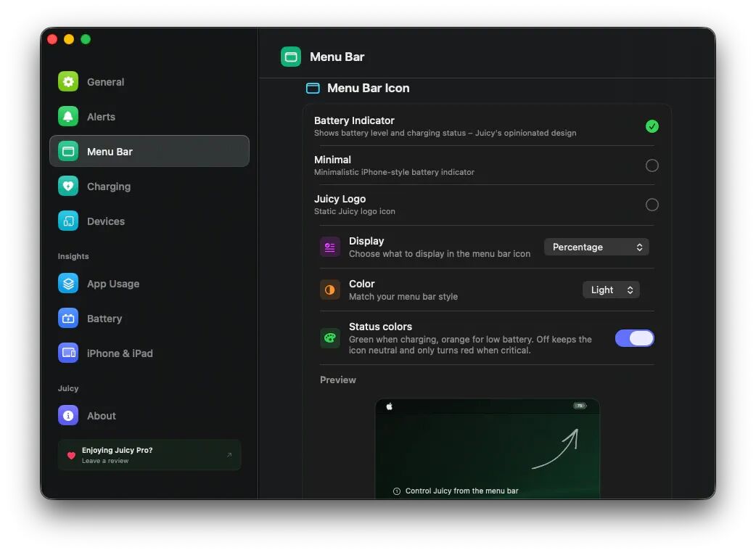Toggle the Status colors switch off

pyautogui.click(x=635, y=338)
